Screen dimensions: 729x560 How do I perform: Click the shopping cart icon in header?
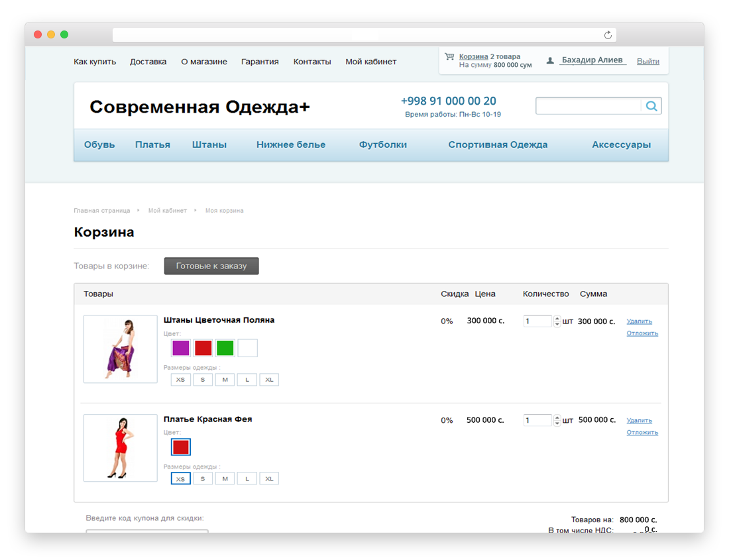coord(449,57)
